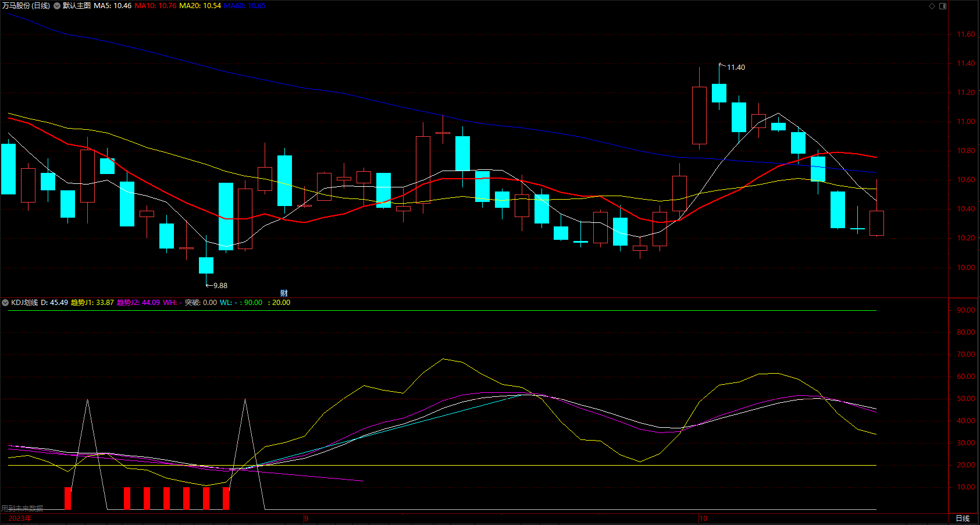980x525 pixels.
Task: Click the 9.88 low price annotation
Action: coord(220,286)
